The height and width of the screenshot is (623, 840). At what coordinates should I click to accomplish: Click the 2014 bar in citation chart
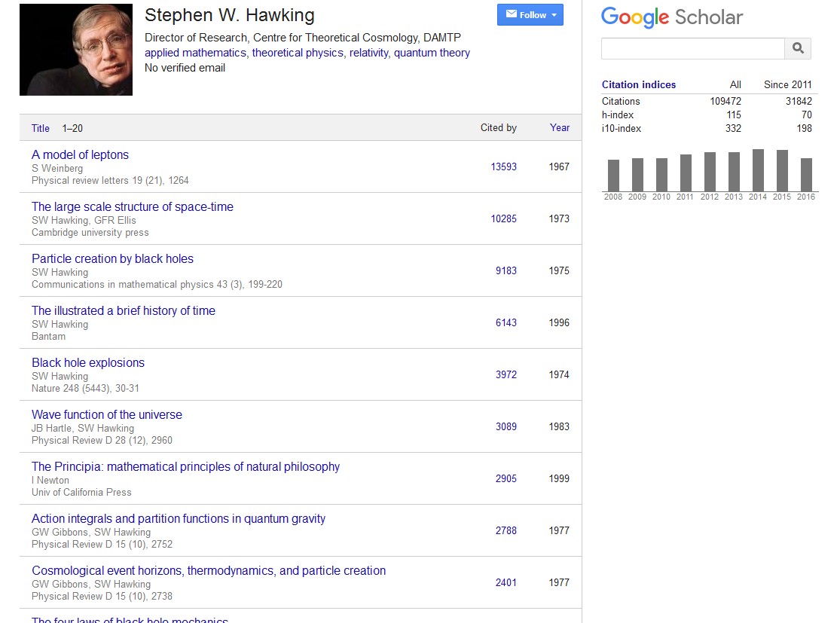pos(758,169)
